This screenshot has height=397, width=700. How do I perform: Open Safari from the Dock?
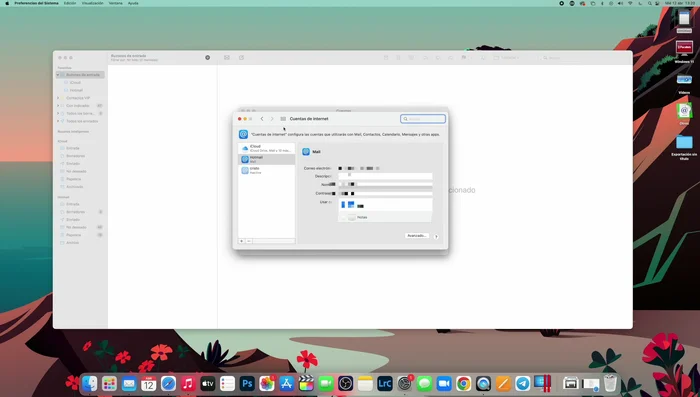pyautogui.click(x=168, y=384)
